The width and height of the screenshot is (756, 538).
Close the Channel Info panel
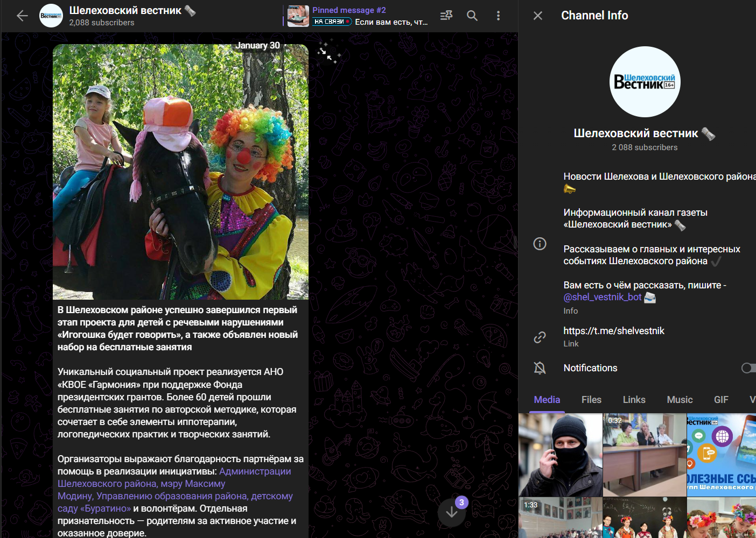pyautogui.click(x=538, y=16)
